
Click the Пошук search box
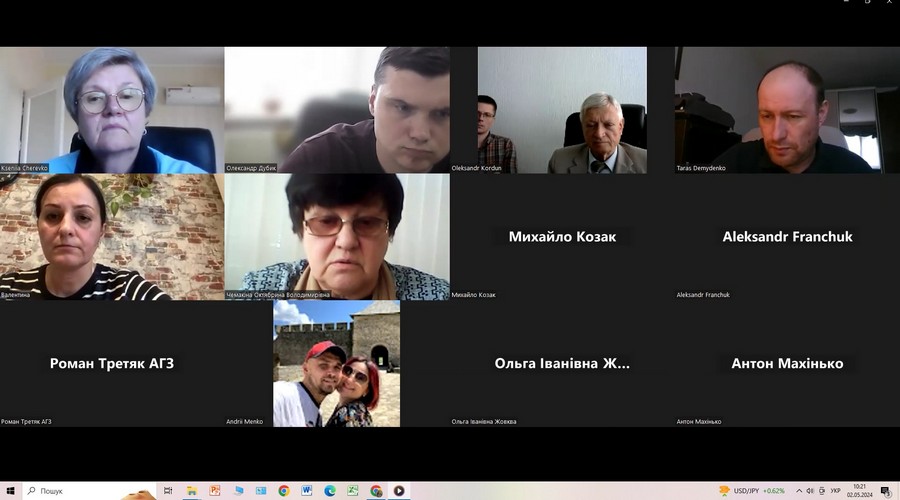[89, 491]
